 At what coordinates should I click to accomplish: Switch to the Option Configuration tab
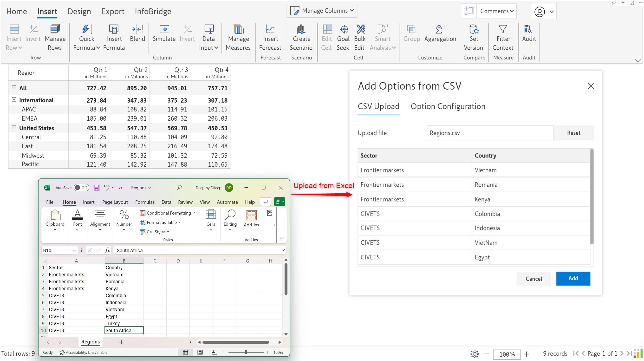(x=448, y=106)
